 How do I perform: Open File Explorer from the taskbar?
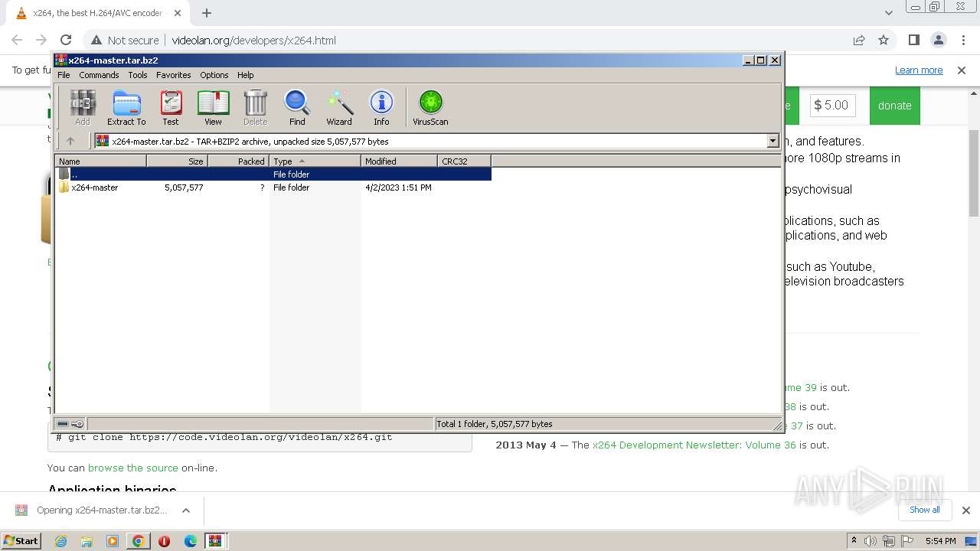[x=87, y=541]
